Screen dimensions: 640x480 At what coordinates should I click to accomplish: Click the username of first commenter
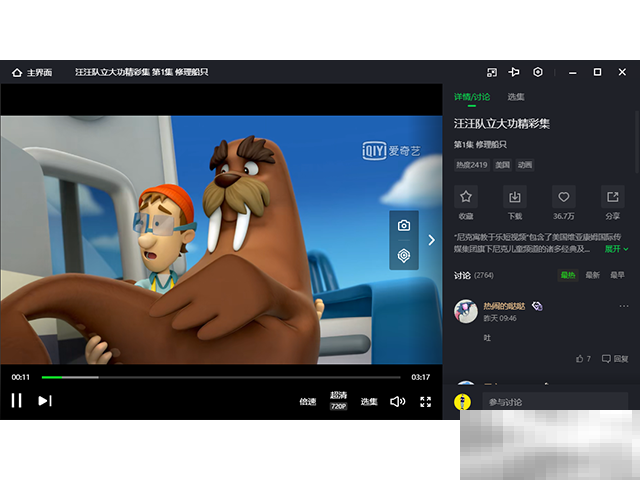pos(504,306)
